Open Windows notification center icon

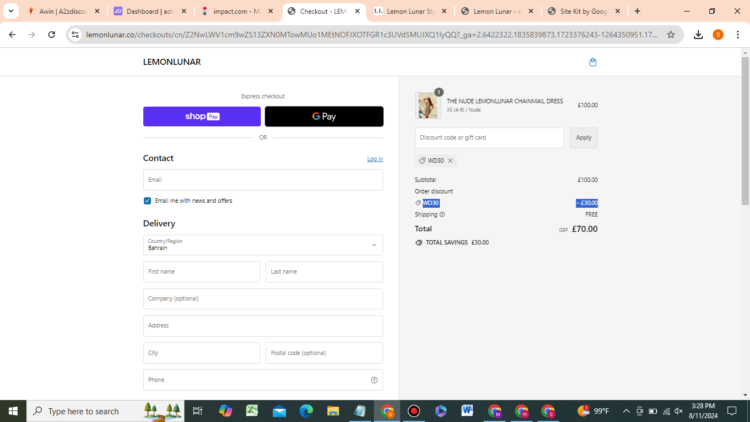[732, 411]
